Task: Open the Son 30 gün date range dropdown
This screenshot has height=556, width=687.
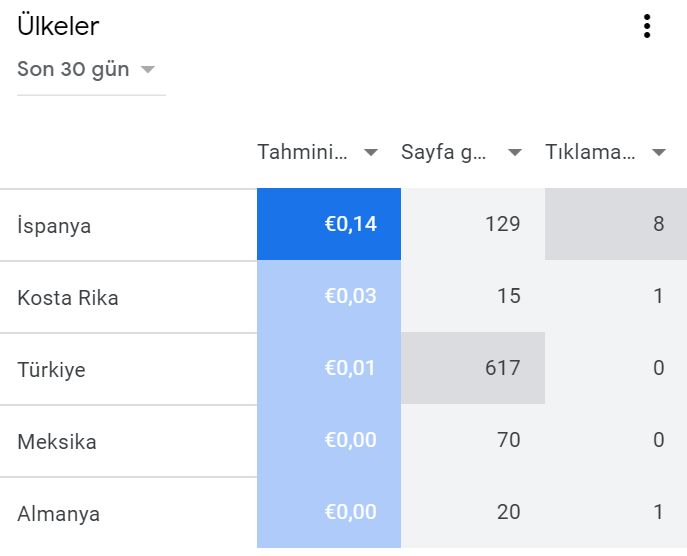Action: coord(91,70)
